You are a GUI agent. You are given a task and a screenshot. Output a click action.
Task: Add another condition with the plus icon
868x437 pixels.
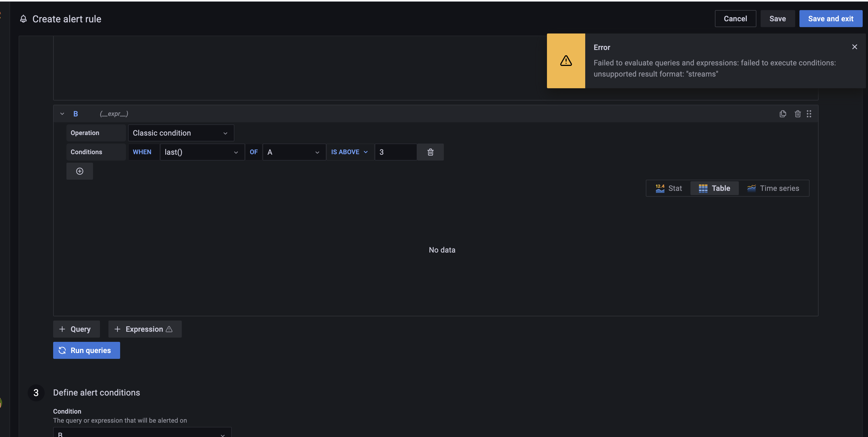click(x=79, y=171)
